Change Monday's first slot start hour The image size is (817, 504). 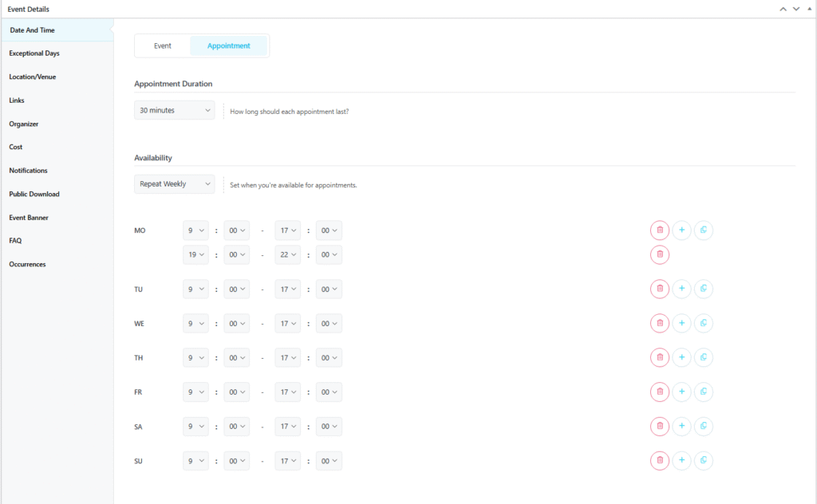point(196,230)
